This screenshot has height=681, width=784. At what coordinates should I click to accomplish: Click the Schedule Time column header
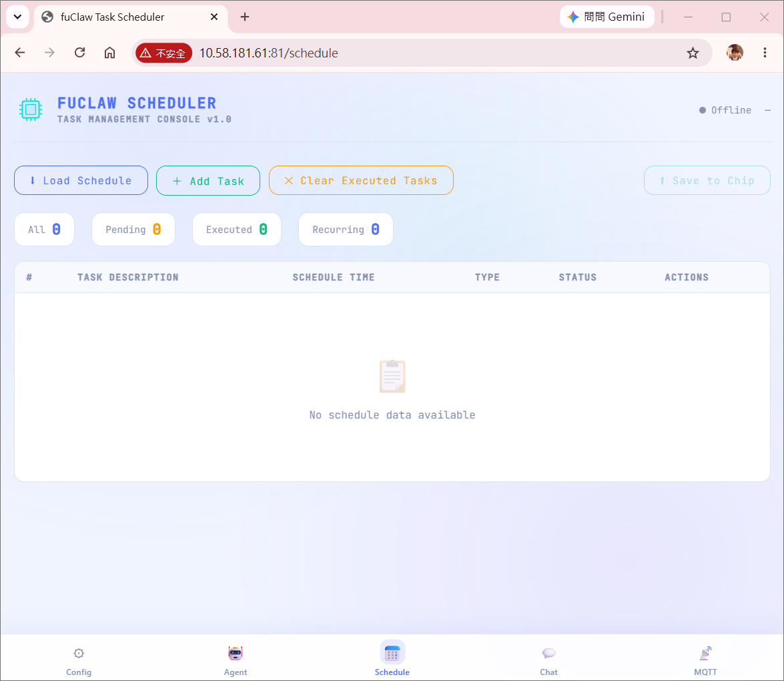[x=334, y=277]
